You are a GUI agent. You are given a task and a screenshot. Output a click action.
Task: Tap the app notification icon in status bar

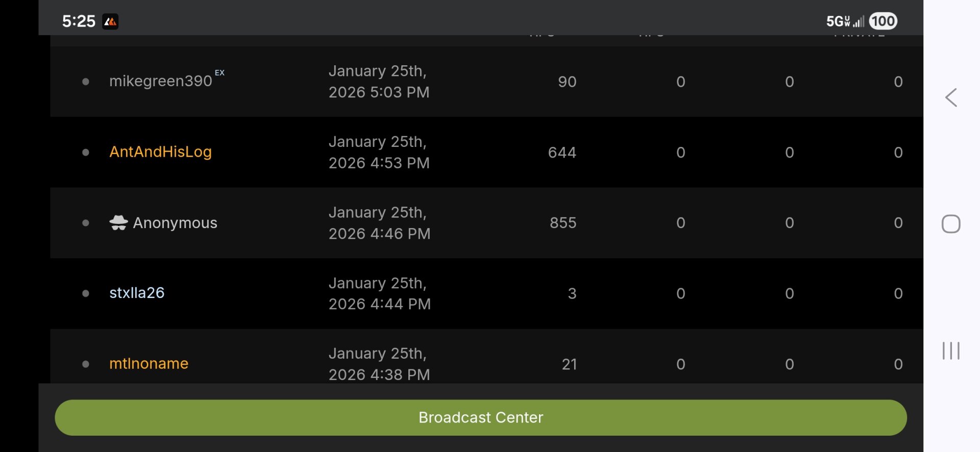point(110,21)
